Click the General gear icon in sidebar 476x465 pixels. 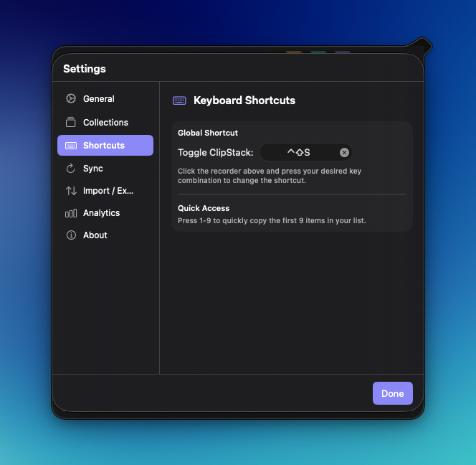pyautogui.click(x=71, y=98)
